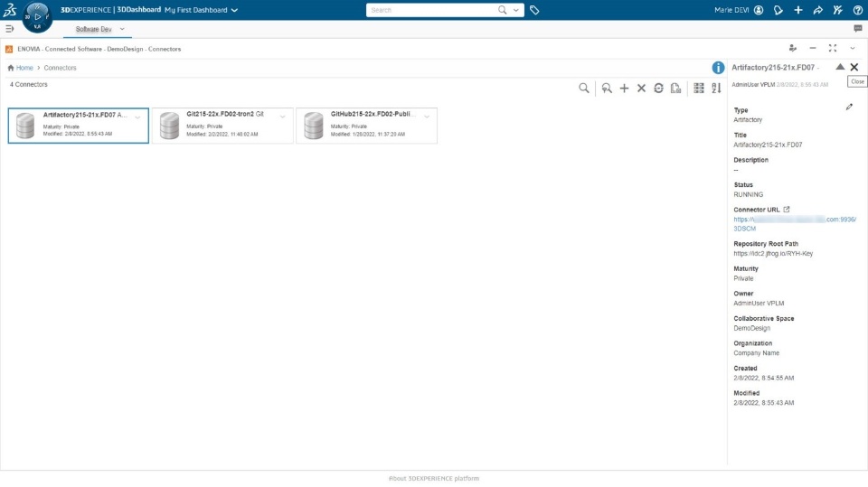Click the filtered search icon in connectors toolbar
868x487 pixels.
pyautogui.click(x=607, y=88)
